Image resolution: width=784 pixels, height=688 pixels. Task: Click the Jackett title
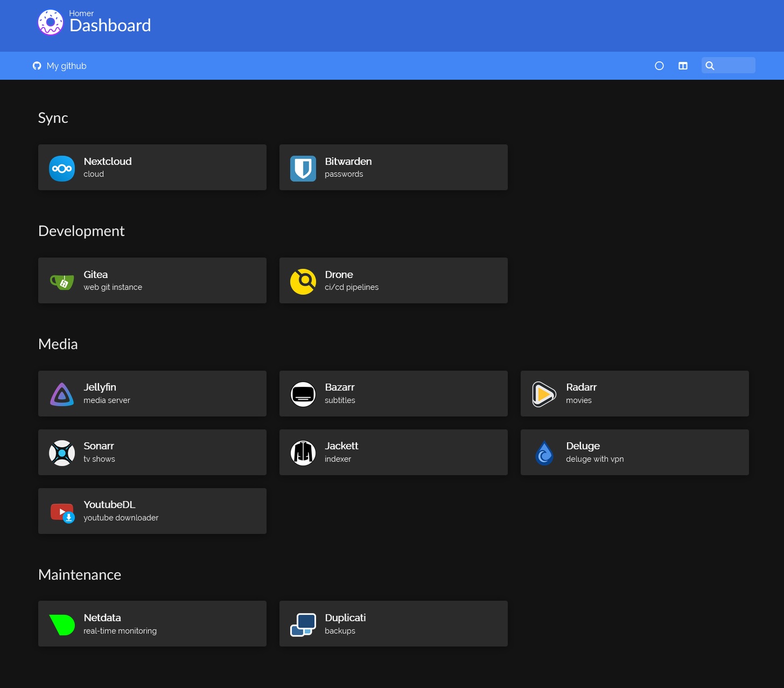341,446
